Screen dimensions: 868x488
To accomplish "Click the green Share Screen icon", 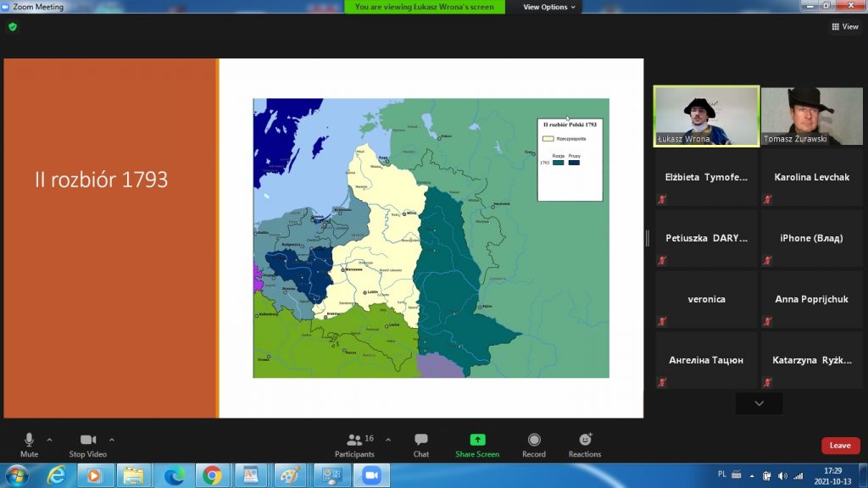I will pos(477,440).
